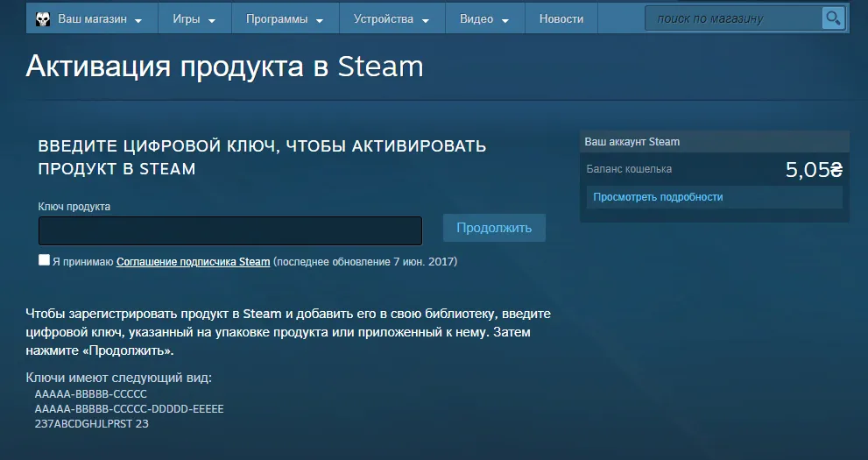The image size is (868, 460).
Task: Expand the Программы dropdown arrow
Action: [320, 20]
